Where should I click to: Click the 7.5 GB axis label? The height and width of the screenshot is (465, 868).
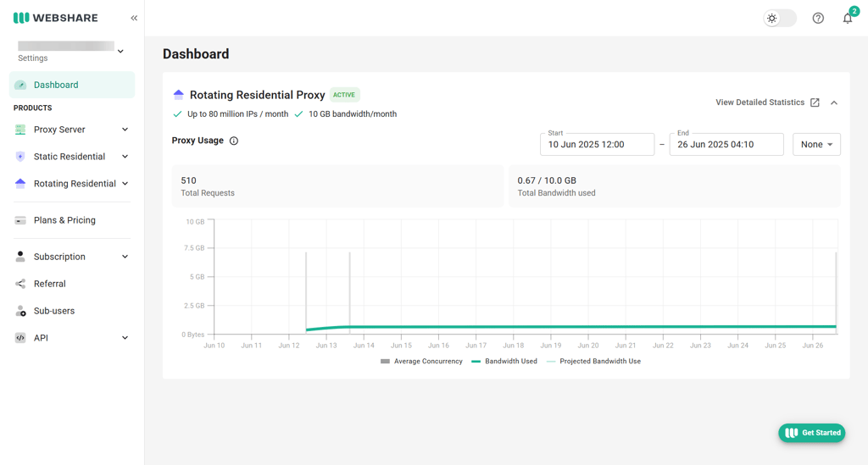point(194,247)
